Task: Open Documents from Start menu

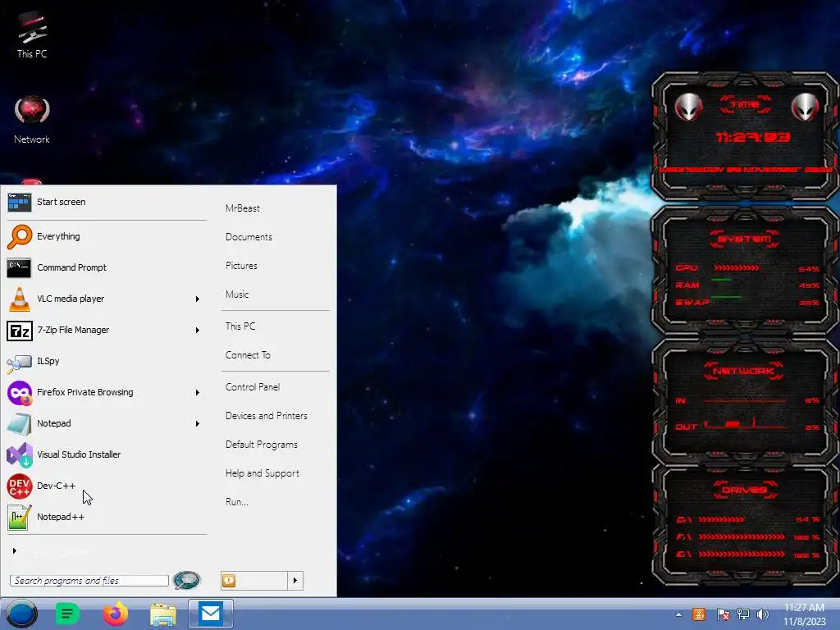Action: tap(249, 237)
